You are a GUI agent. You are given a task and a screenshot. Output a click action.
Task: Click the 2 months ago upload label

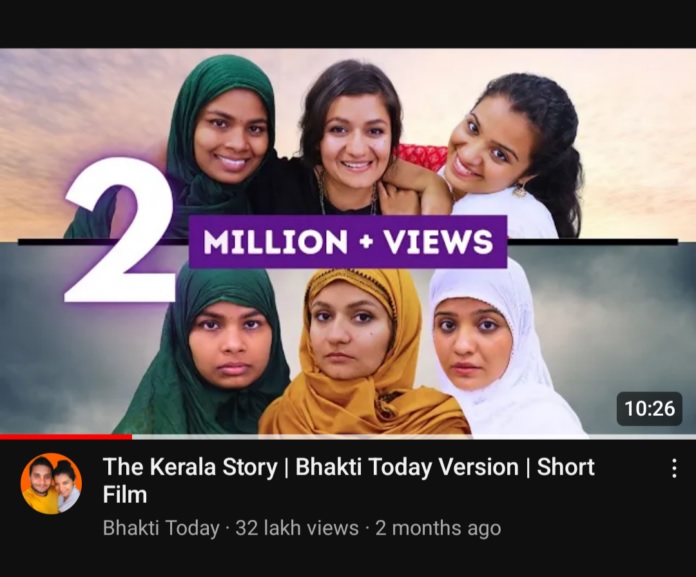point(438,528)
